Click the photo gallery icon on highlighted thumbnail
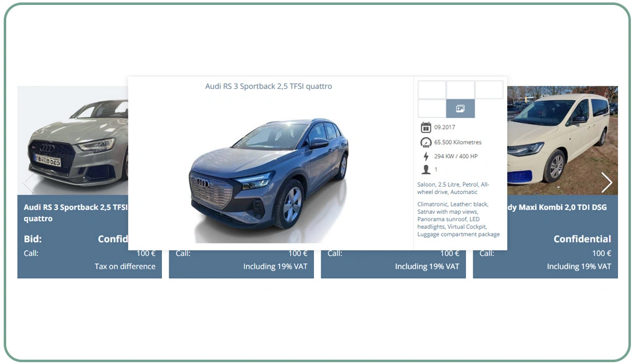The height and width of the screenshot is (364, 634). coord(460,108)
